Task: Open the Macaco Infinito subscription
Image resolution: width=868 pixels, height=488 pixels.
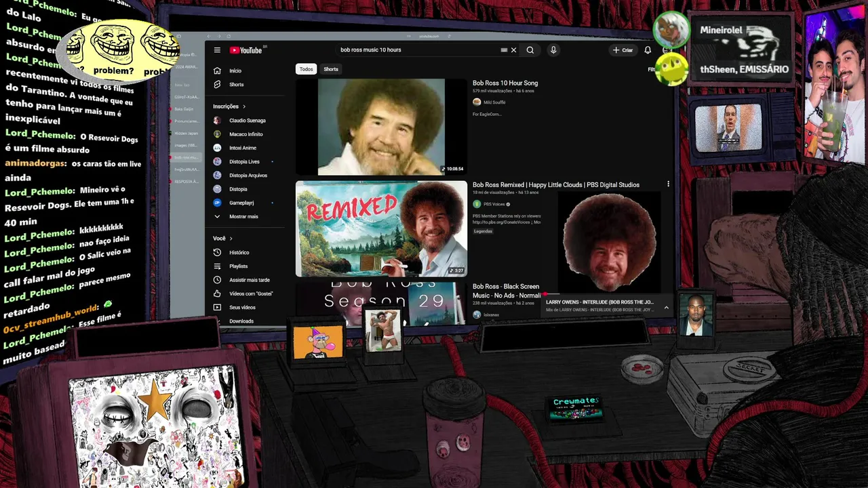Action: (x=245, y=134)
